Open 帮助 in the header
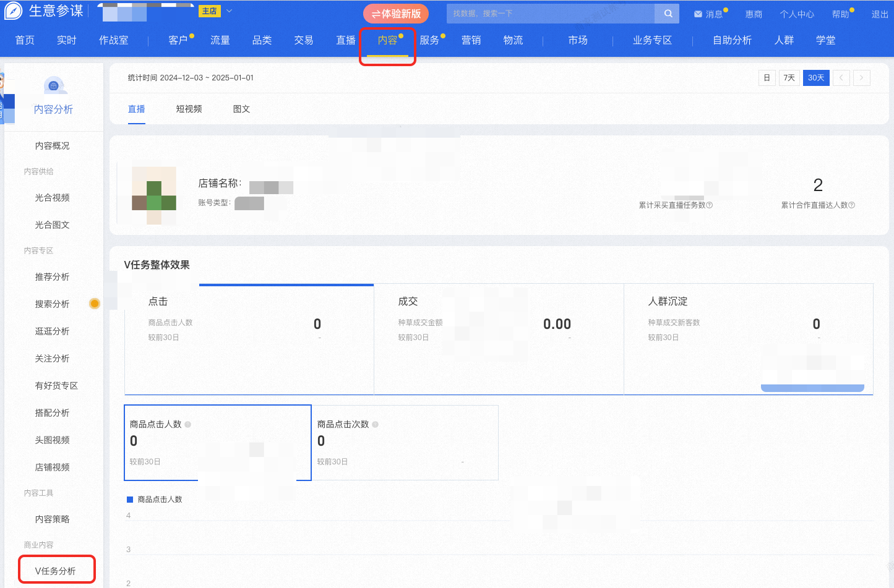This screenshot has height=588, width=894. click(x=840, y=14)
